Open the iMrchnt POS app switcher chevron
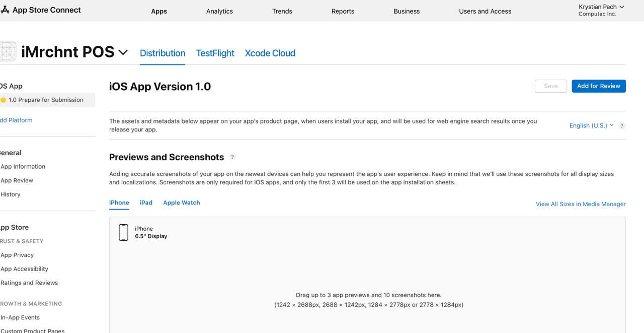Image resolution: width=644 pixels, height=333 pixels. 123,52
